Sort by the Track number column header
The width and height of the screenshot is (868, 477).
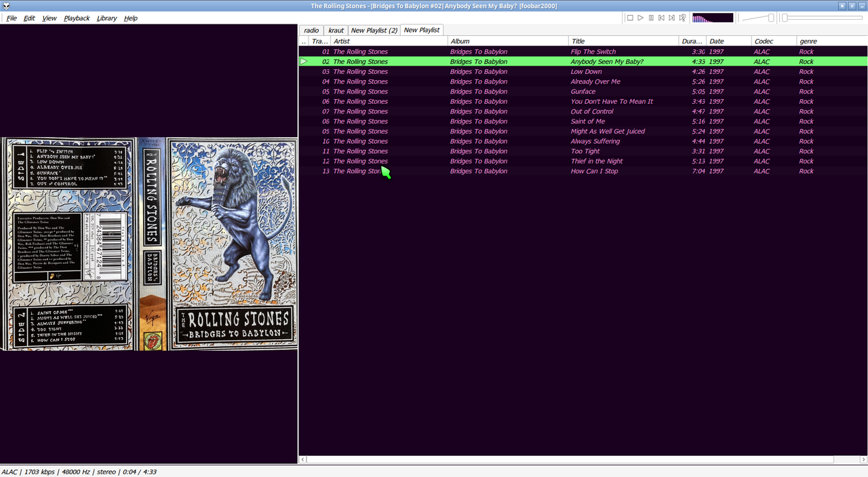coord(320,41)
